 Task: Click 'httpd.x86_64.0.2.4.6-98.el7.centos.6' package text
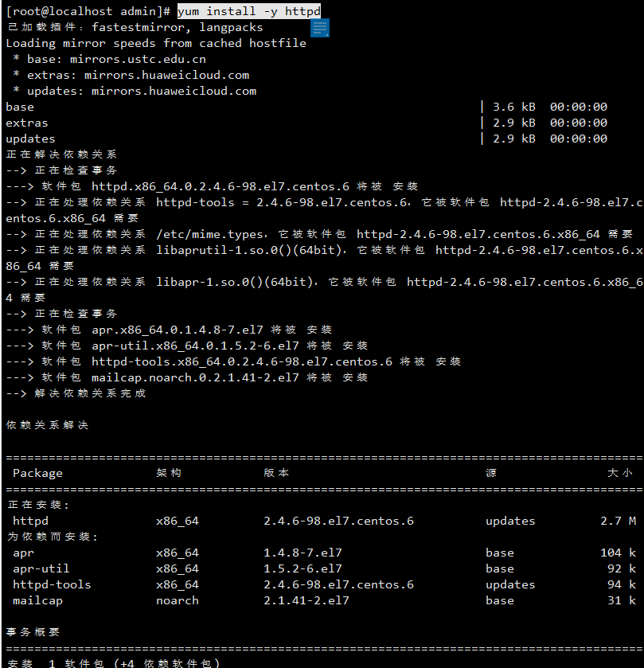(221, 186)
